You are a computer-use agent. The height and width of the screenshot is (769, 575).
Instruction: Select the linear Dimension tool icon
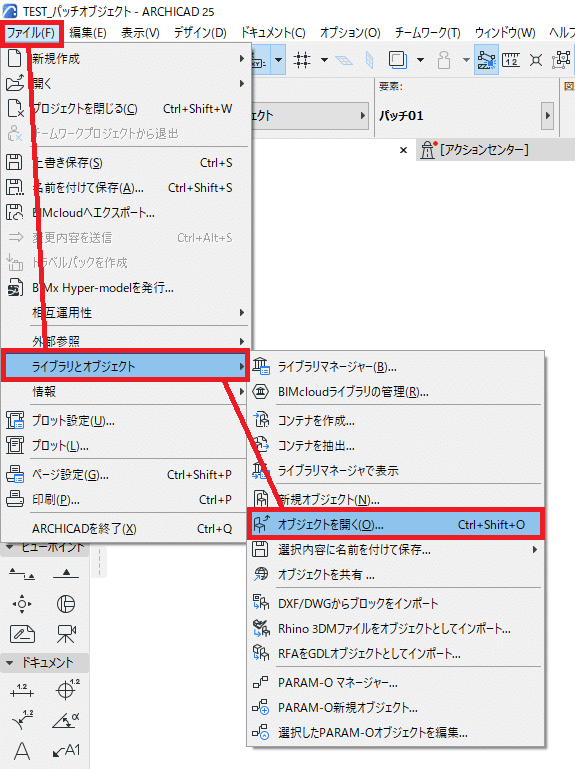[22, 691]
